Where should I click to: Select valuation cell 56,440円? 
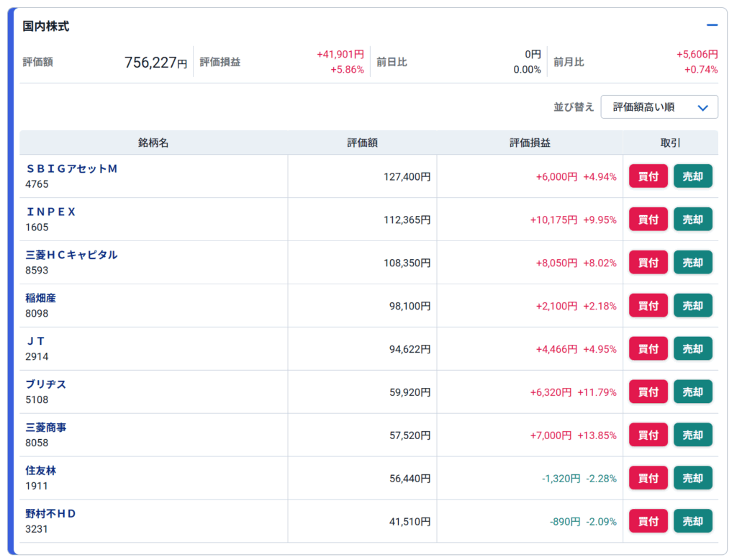(x=410, y=479)
